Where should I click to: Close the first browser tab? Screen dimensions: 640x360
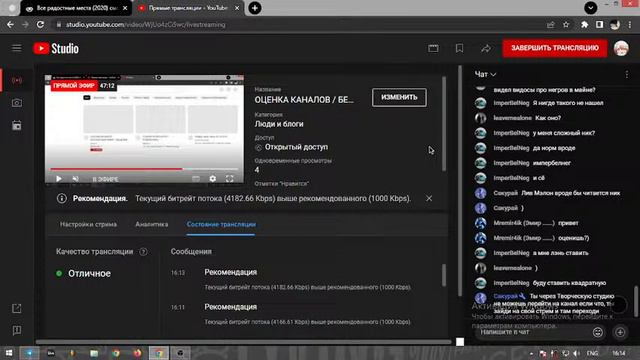coord(125,8)
